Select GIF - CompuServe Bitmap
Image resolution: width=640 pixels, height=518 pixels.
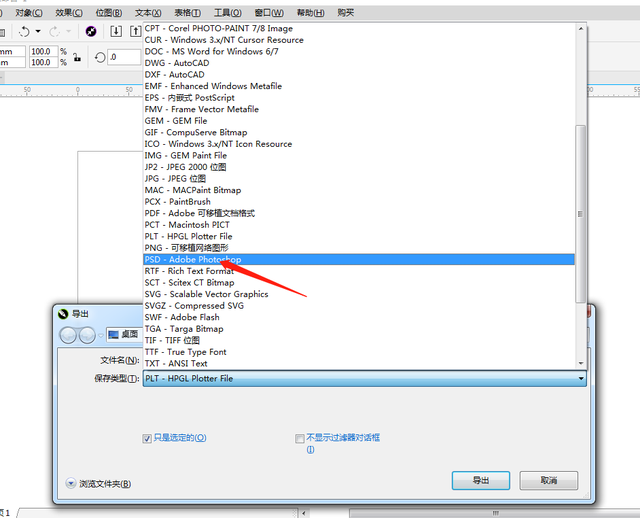pos(359,133)
